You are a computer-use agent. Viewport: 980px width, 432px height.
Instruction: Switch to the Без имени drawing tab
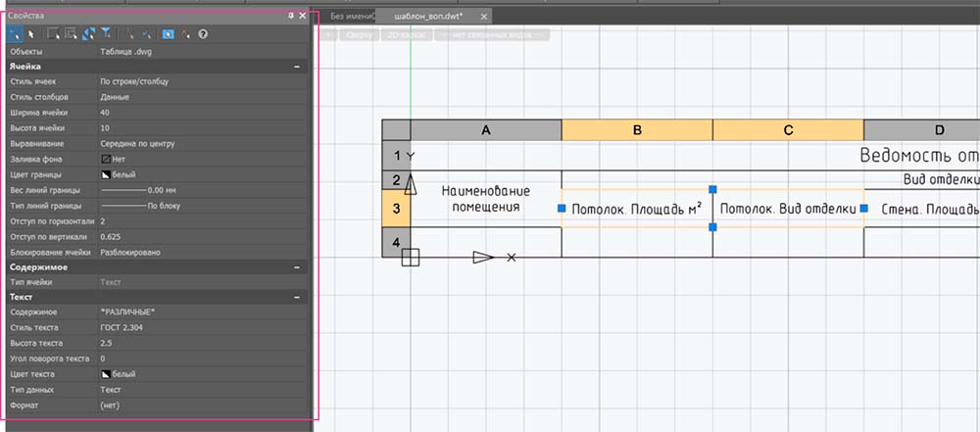(350, 17)
